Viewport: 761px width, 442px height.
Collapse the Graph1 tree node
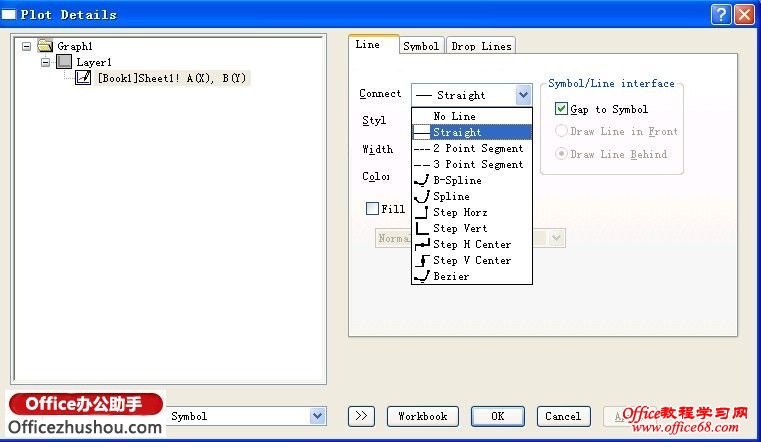pos(27,47)
